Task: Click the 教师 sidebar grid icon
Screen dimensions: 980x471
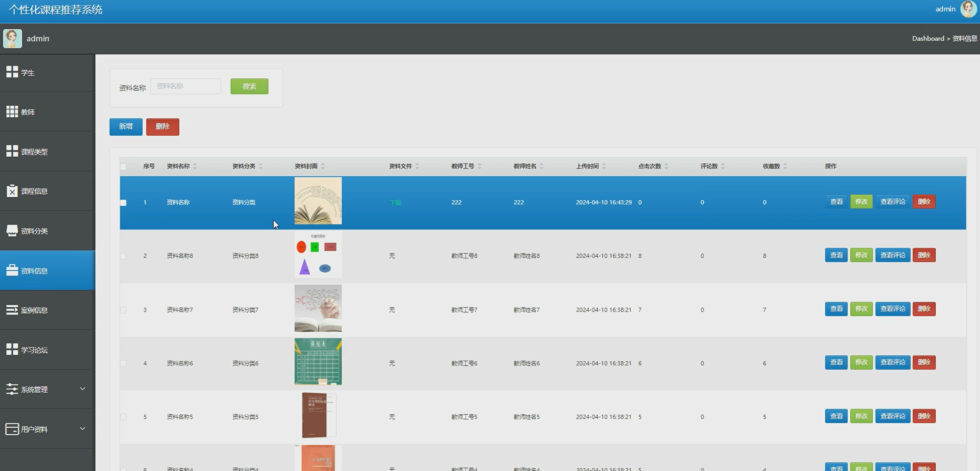Action: pyautogui.click(x=12, y=112)
